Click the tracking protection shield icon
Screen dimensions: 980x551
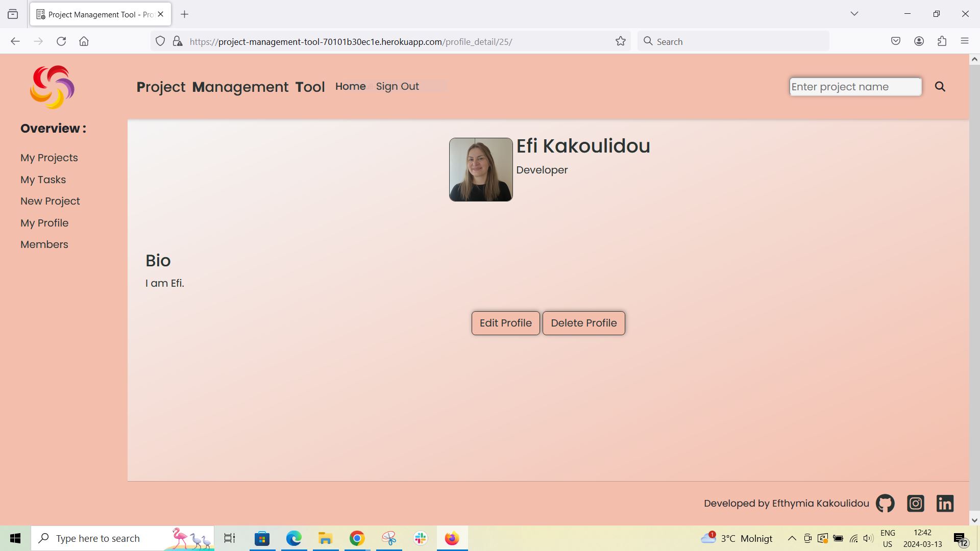click(160, 41)
